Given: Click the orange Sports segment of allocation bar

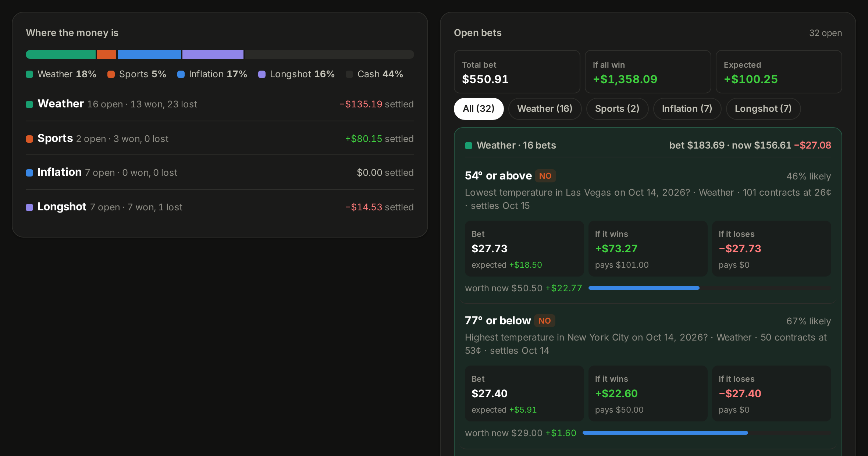Looking at the screenshot, I should point(107,54).
